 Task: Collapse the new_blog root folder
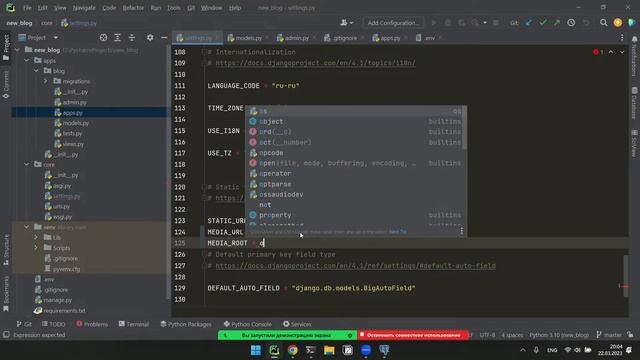(x=18, y=50)
